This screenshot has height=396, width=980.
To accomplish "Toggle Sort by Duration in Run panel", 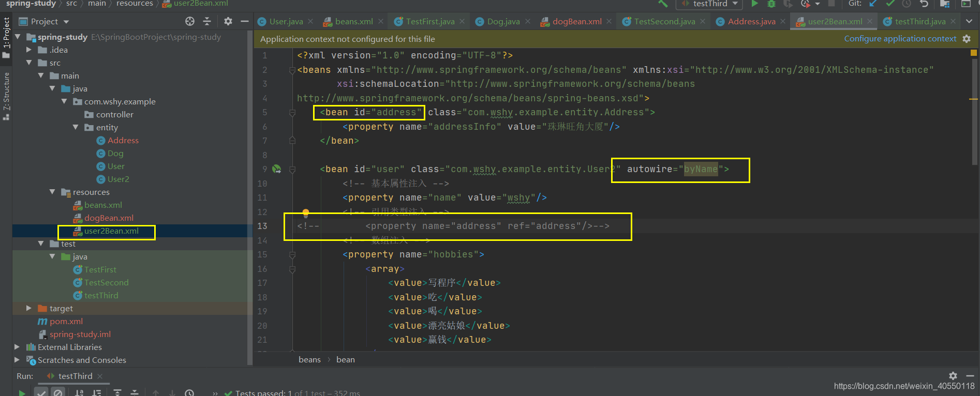I will click(97, 393).
